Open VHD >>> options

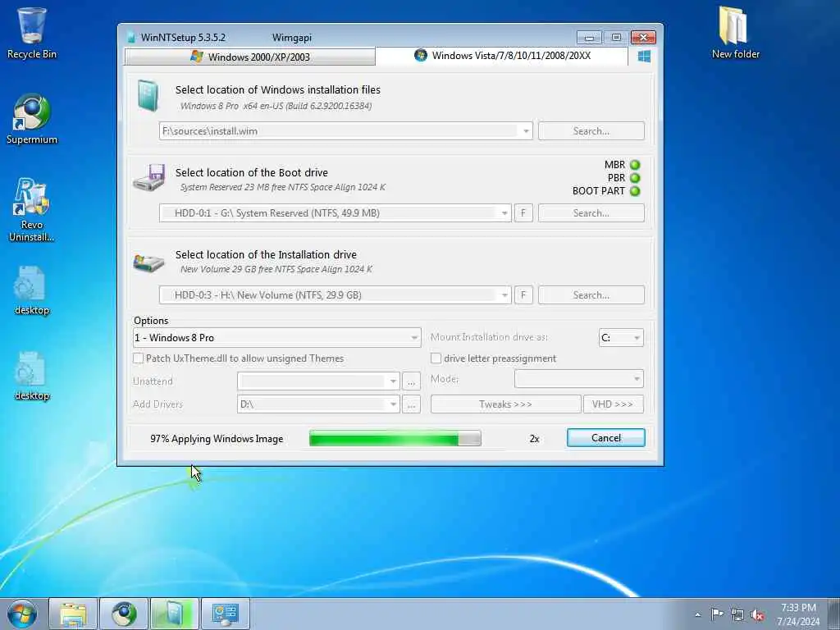[x=613, y=404]
